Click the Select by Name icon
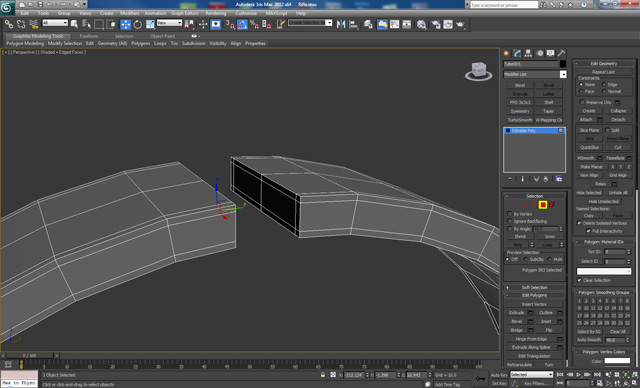Viewport: 640px width, 388px height. [x=87, y=24]
